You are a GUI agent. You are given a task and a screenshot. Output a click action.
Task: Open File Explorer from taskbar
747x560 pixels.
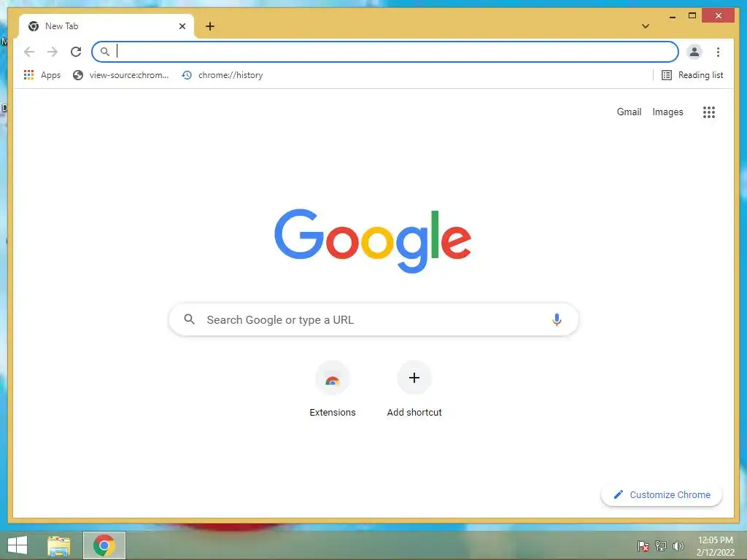pos(59,545)
